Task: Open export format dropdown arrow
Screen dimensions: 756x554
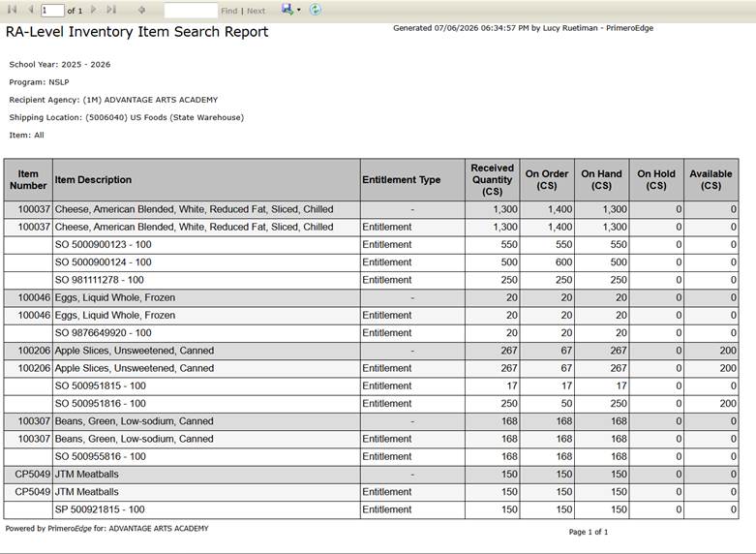Action: [x=299, y=10]
